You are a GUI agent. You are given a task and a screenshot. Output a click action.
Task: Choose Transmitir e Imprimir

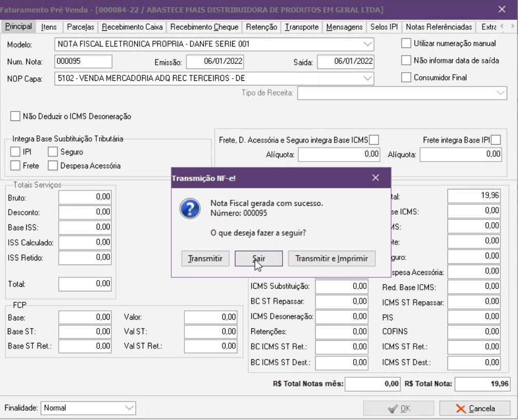[332, 258]
